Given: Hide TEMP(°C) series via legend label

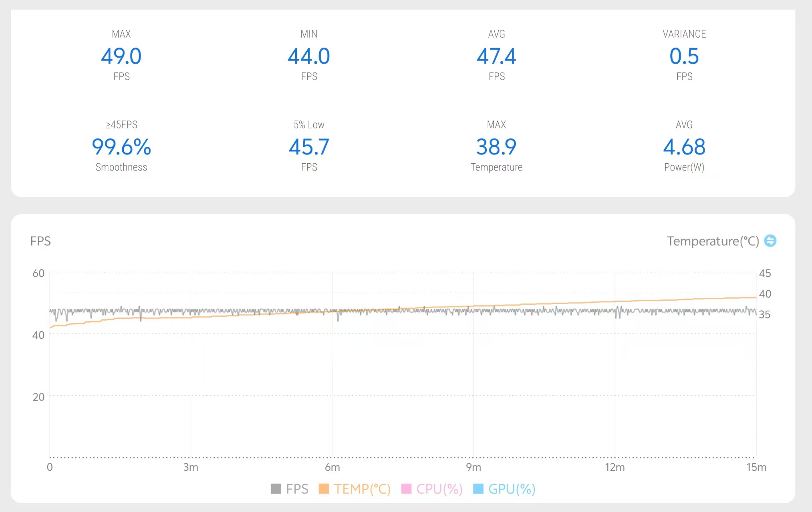Looking at the screenshot, I should 362,489.
